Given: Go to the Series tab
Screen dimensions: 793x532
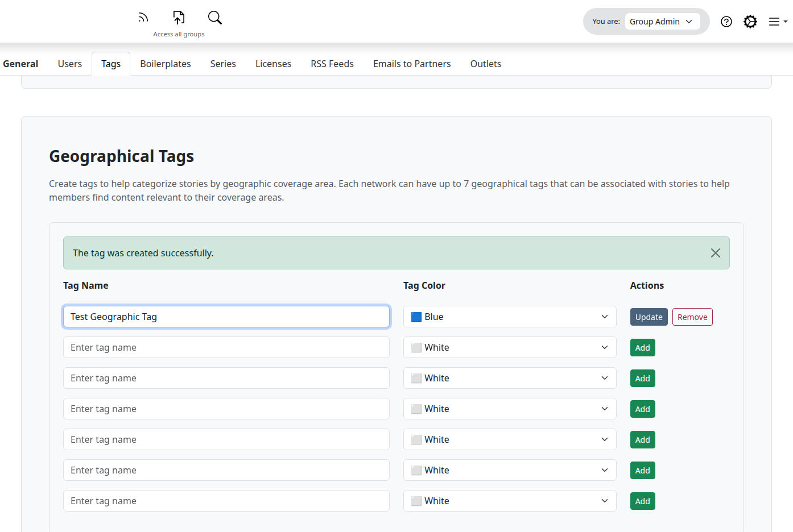Looking at the screenshot, I should pyautogui.click(x=223, y=64).
